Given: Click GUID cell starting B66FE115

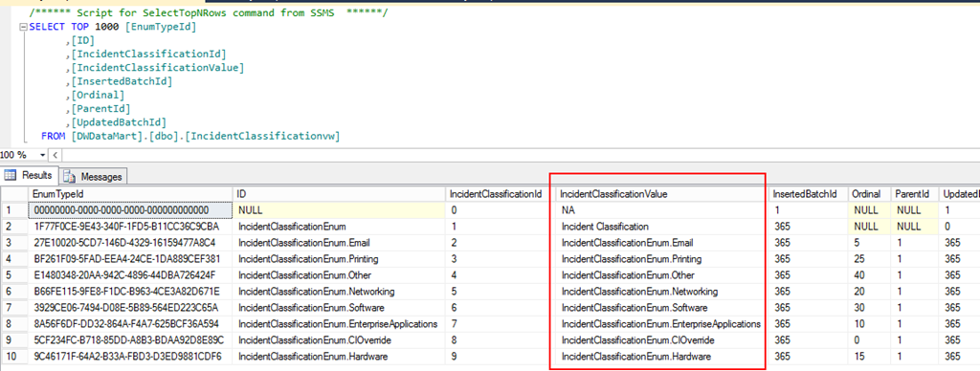Looking at the screenshot, I should tap(130, 292).
